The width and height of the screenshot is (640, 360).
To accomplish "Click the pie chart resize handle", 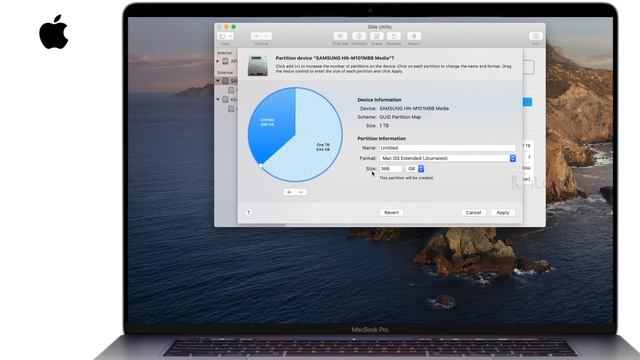I will [260, 166].
